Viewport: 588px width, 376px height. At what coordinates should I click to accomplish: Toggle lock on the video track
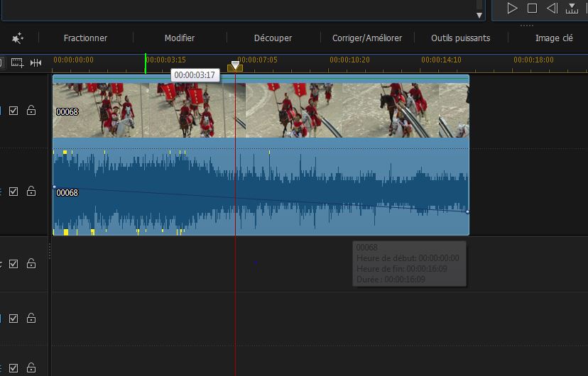pyautogui.click(x=31, y=111)
